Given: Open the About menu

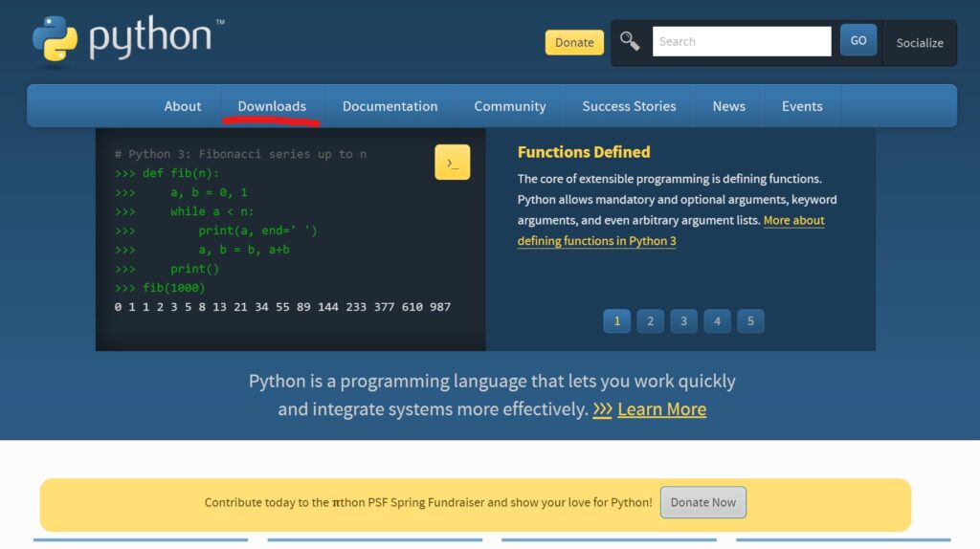Looking at the screenshot, I should pos(183,106).
